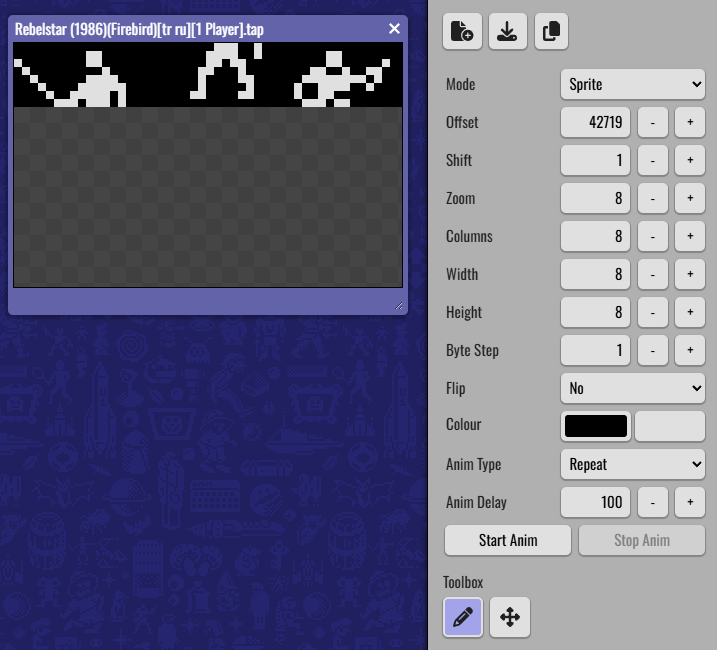This screenshot has height=650, width=717.
Task: Decrease the Width value
Action: click(653, 274)
